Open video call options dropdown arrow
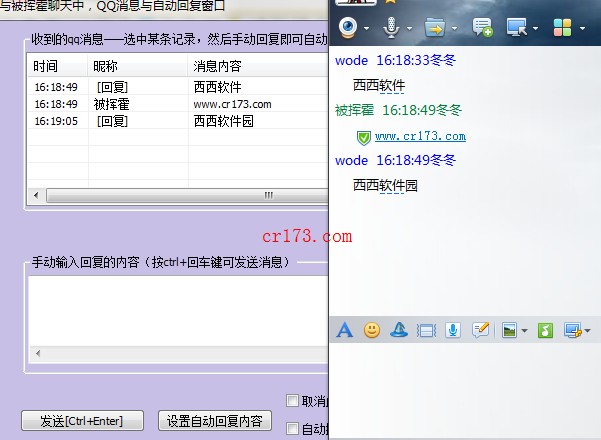This screenshot has height=440, width=601. click(366, 28)
